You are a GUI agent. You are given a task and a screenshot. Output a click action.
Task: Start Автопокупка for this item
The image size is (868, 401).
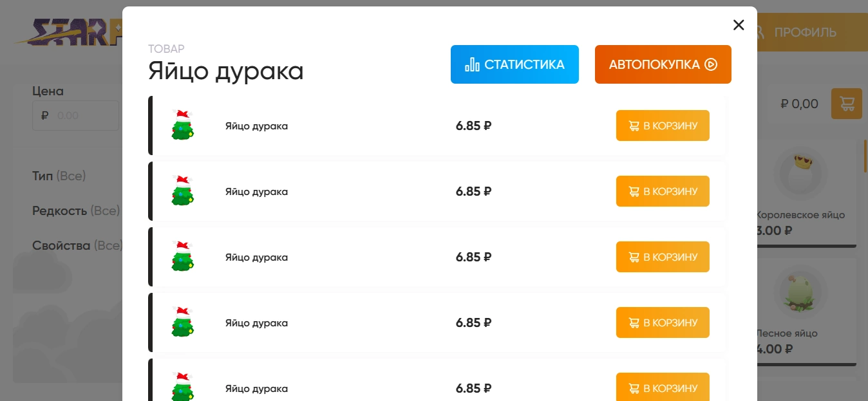tap(663, 64)
